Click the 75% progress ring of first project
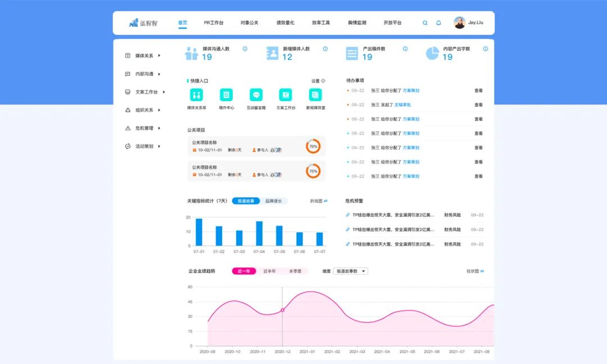 pos(313,146)
